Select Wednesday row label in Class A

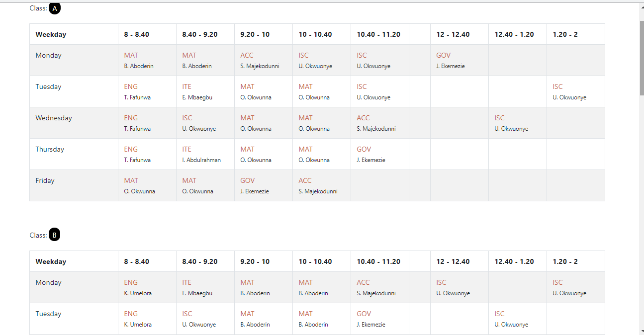(x=54, y=118)
